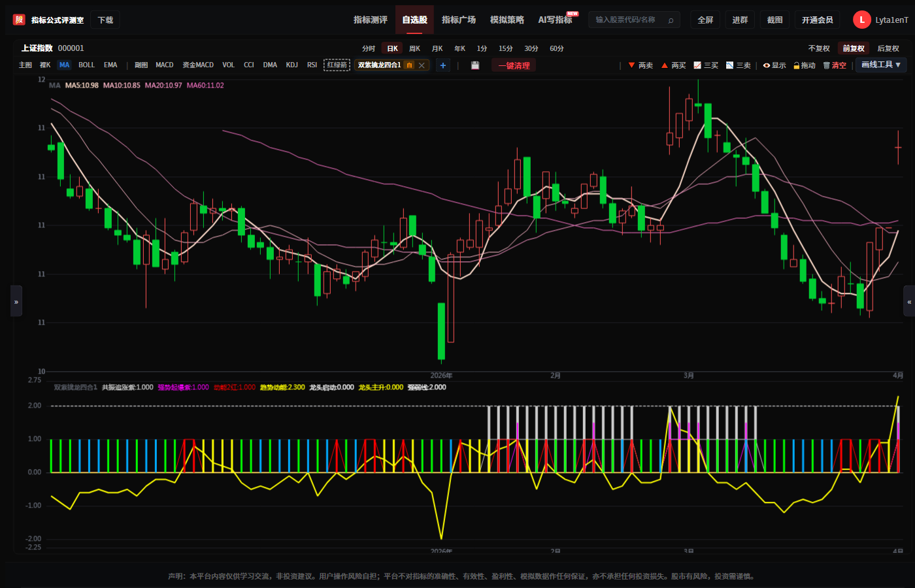915x588 pixels.
Task: Open the 画线工具 dropdown
Action: click(x=881, y=65)
